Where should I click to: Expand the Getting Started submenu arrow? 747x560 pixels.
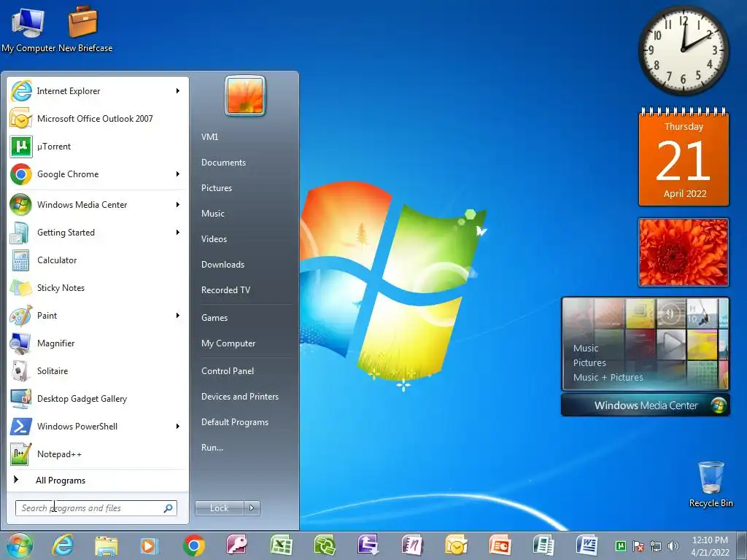(178, 233)
